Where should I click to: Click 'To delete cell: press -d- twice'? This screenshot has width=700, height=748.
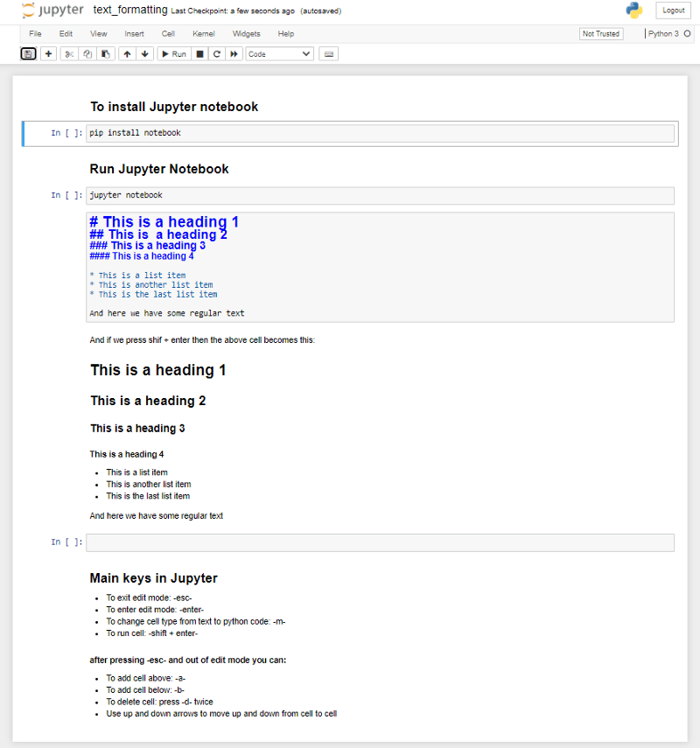pyautogui.click(x=159, y=703)
